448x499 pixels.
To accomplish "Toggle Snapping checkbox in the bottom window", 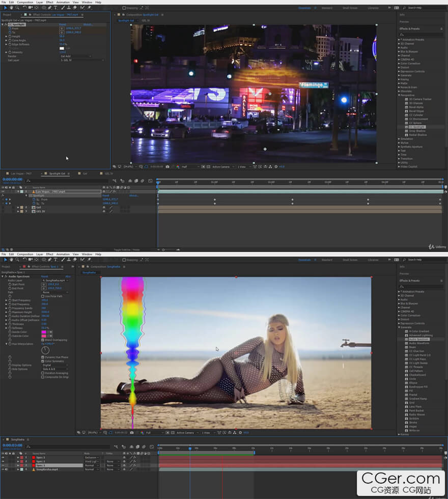I will (124, 260).
